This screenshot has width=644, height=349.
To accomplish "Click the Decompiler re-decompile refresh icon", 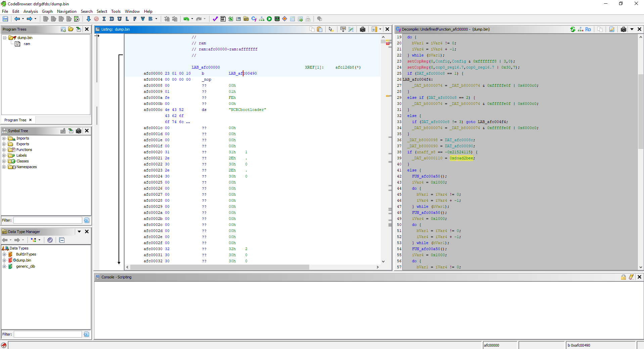I will (573, 29).
